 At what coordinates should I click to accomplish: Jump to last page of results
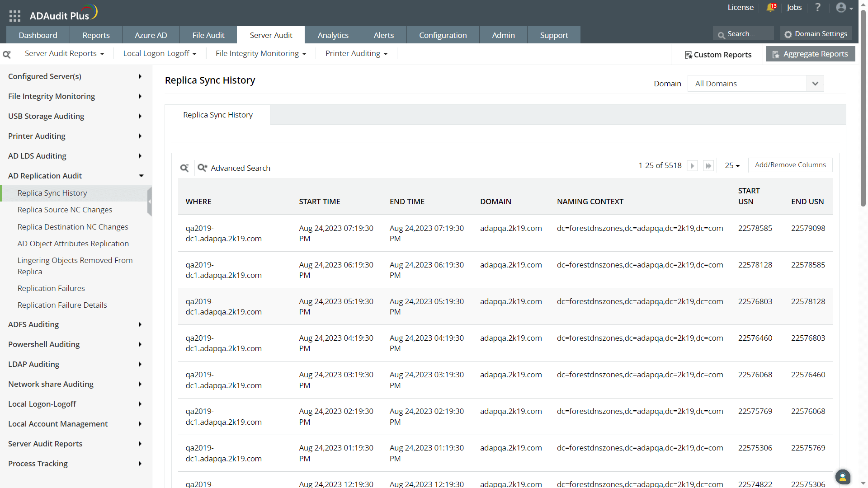coord(708,166)
